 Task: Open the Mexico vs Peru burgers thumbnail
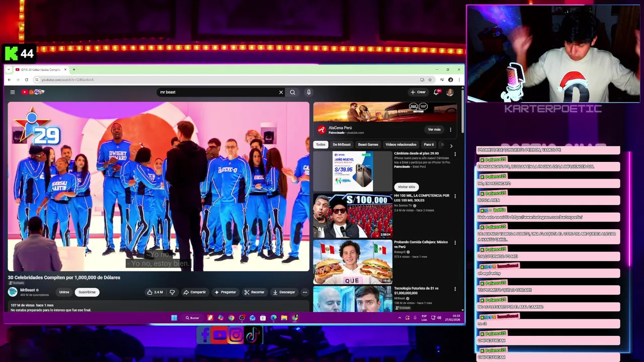coord(353,261)
